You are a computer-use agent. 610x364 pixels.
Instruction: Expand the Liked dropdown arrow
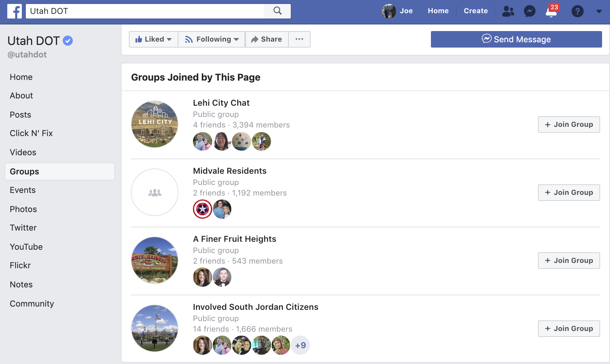point(169,40)
